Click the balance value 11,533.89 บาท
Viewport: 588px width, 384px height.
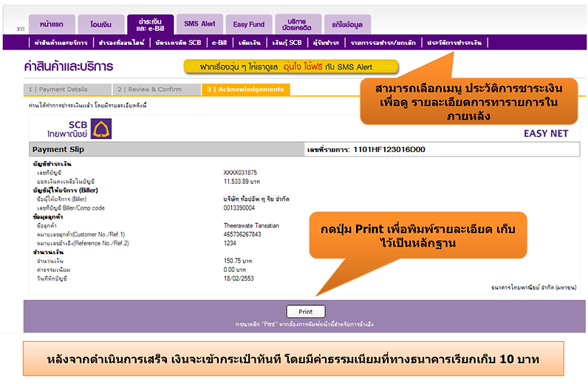click(242, 182)
